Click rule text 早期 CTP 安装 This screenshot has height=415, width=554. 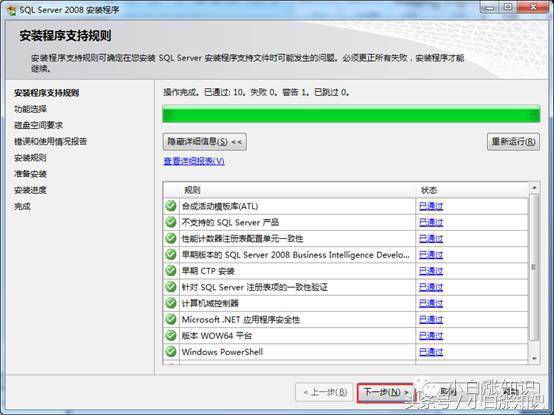(x=208, y=271)
